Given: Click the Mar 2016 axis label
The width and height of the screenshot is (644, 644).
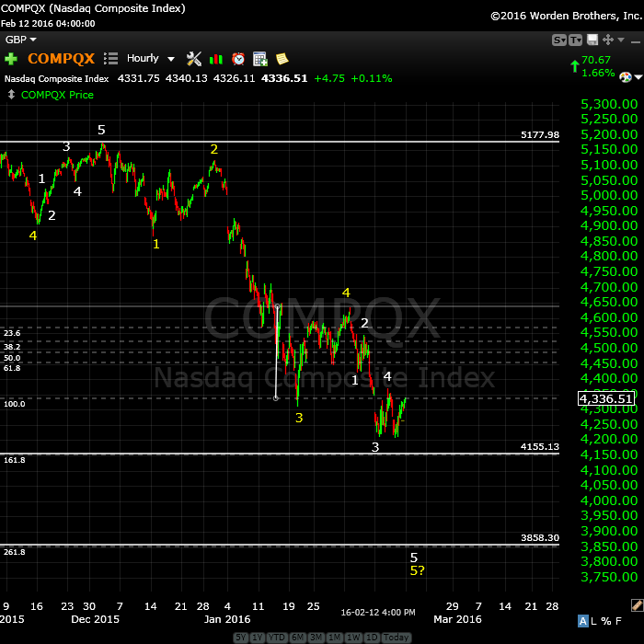Looking at the screenshot, I should 457,619.
